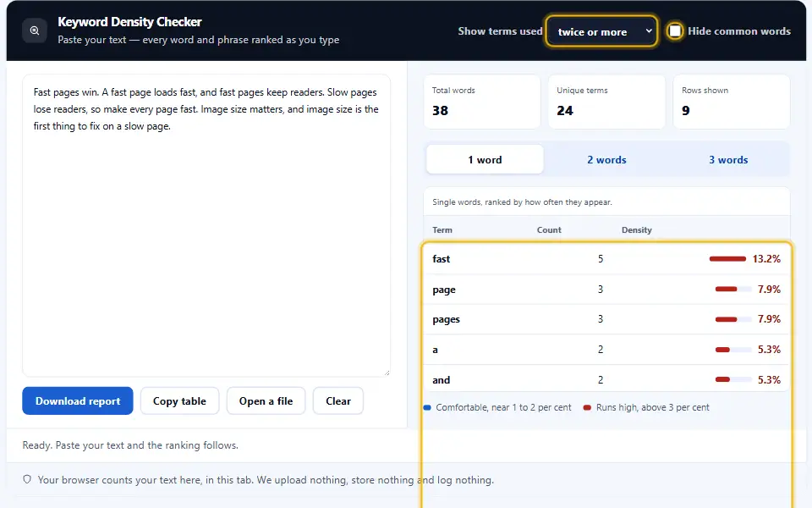812x508 pixels.
Task: Click the Count column header
Action: [549, 229]
